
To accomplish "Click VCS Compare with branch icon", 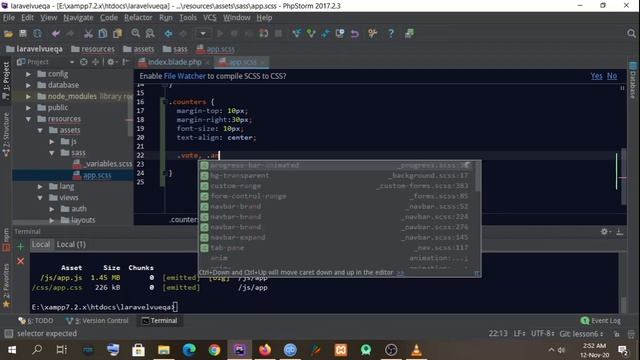I will pyautogui.click(x=325, y=33).
